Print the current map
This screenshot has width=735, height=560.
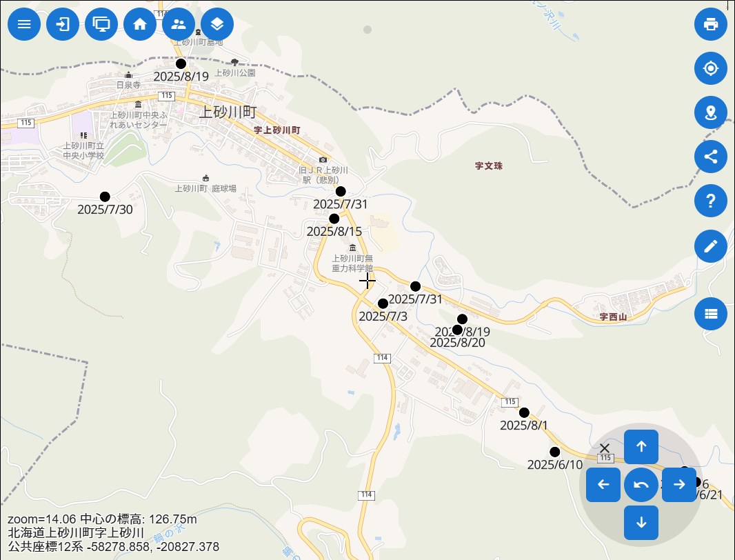coord(711,24)
